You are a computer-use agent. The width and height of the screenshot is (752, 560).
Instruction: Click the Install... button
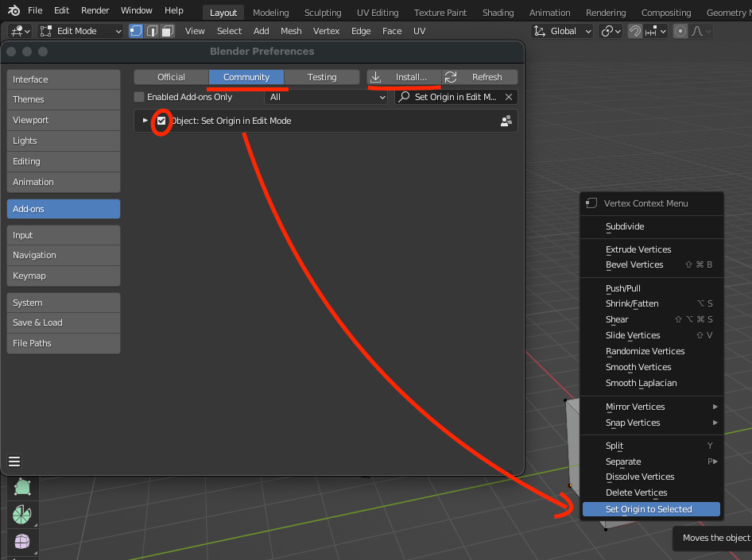[405, 77]
